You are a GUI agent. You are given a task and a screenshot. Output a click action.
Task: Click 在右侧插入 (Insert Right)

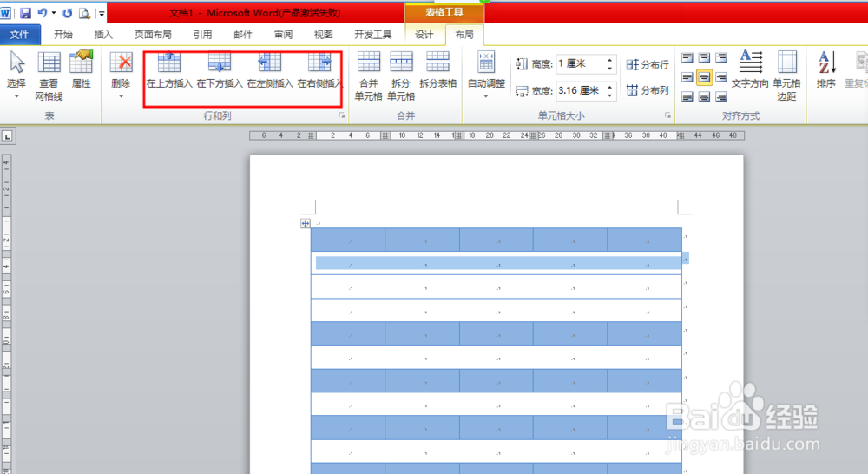click(x=319, y=69)
